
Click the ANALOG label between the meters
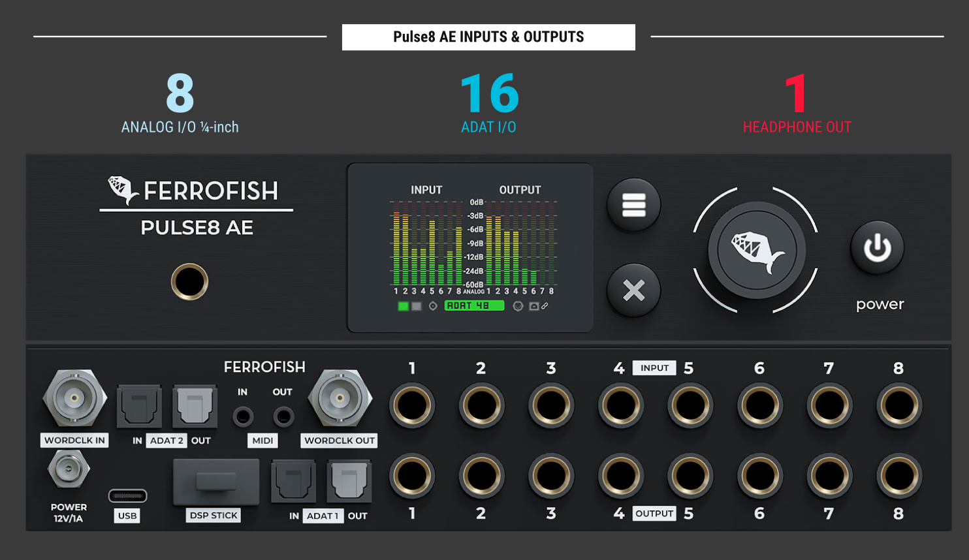point(474,292)
